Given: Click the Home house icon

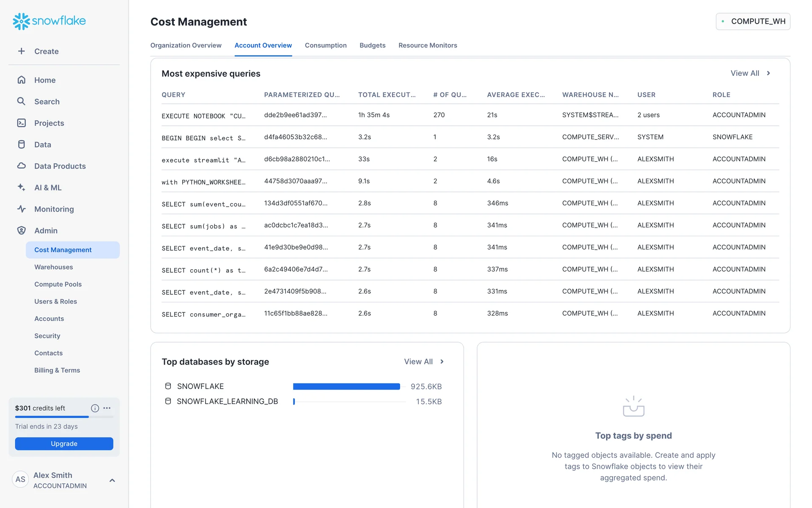Looking at the screenshot, I should coord(22,80).
